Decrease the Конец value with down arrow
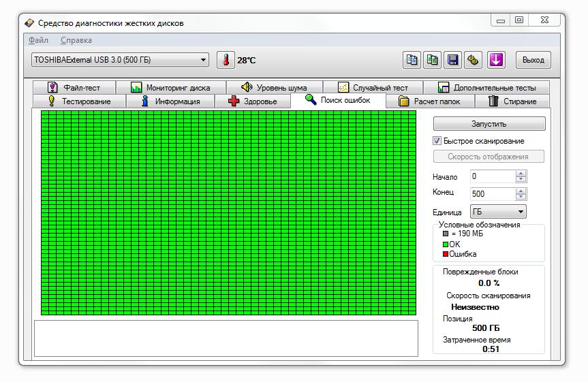Viewport: 588px width, 382px height. coord(521,197)
